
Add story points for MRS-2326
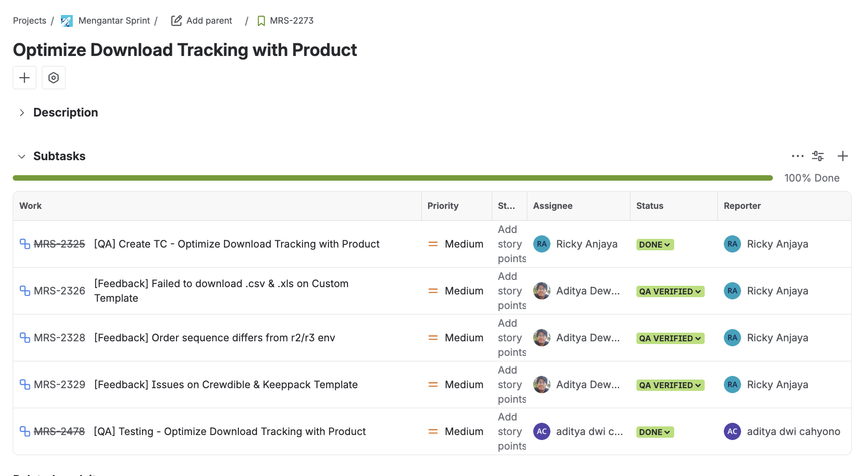click(x=511, y=291)
